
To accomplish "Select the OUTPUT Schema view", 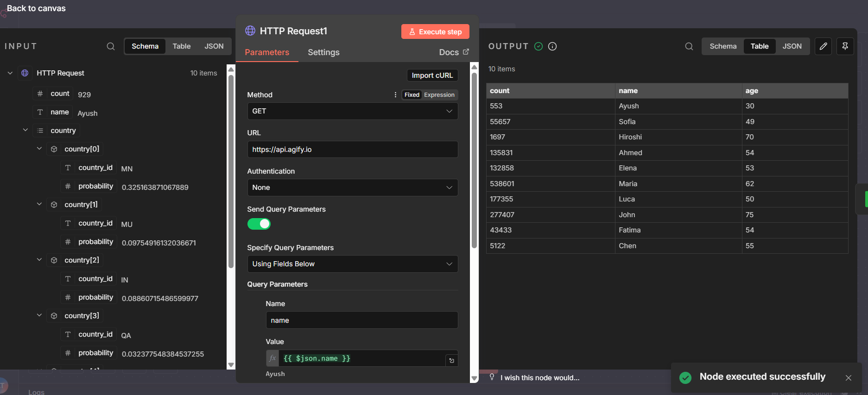I will tap(723, 46).
